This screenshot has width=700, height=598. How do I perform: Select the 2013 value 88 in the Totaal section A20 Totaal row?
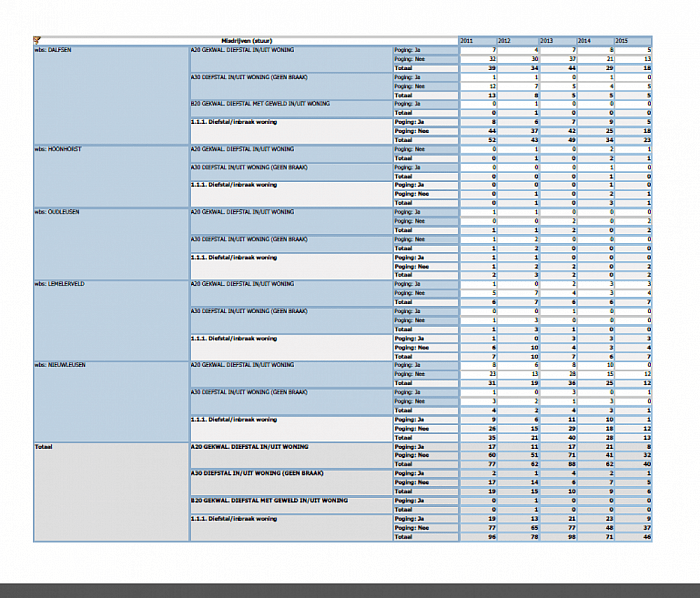(572, 464)
